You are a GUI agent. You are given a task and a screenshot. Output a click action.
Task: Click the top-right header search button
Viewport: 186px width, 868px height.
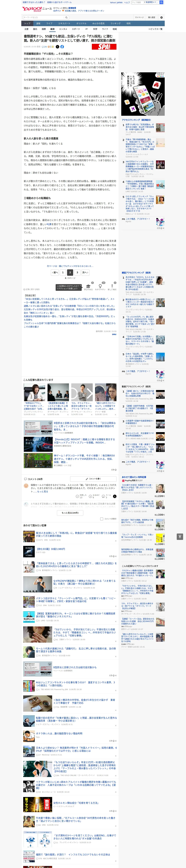161,2
